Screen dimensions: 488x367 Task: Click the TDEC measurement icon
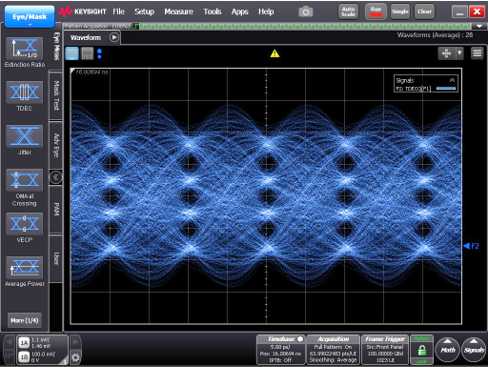coord(24,92)
